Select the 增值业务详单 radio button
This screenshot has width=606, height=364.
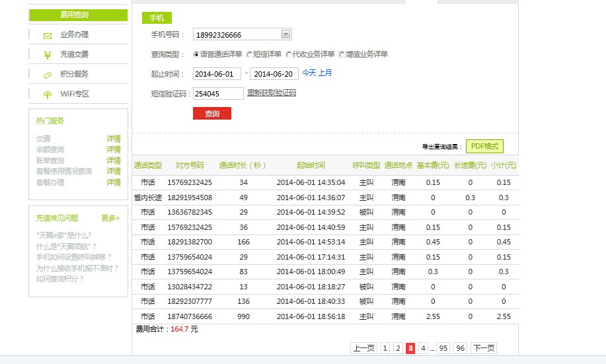pos(342,54)
